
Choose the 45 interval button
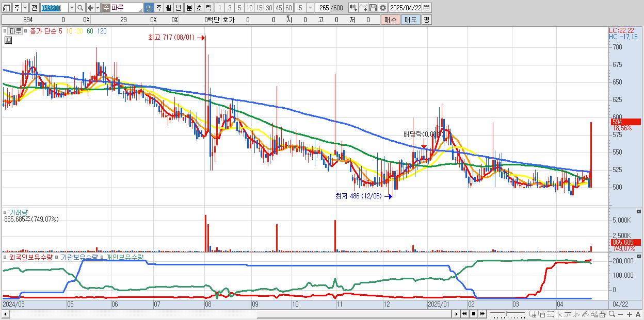tap(279, 8)
